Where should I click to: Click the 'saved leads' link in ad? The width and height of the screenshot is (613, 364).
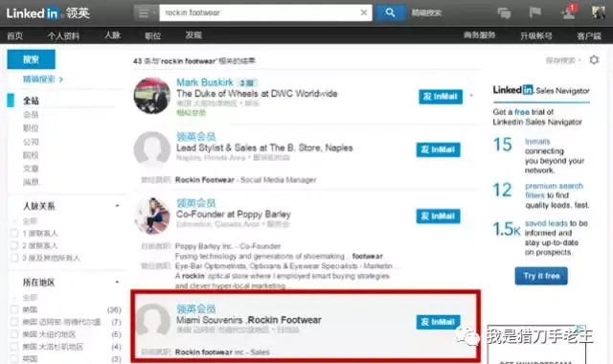point(546,223)
